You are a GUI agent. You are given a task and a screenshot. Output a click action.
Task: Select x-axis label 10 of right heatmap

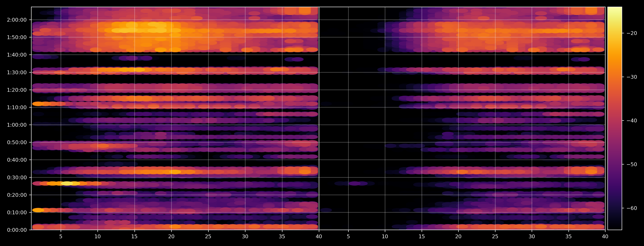385,236
